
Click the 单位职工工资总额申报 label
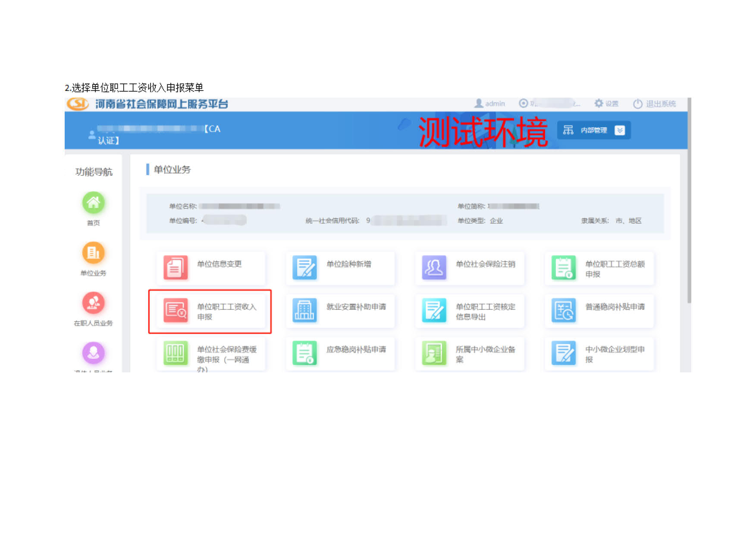615,269
